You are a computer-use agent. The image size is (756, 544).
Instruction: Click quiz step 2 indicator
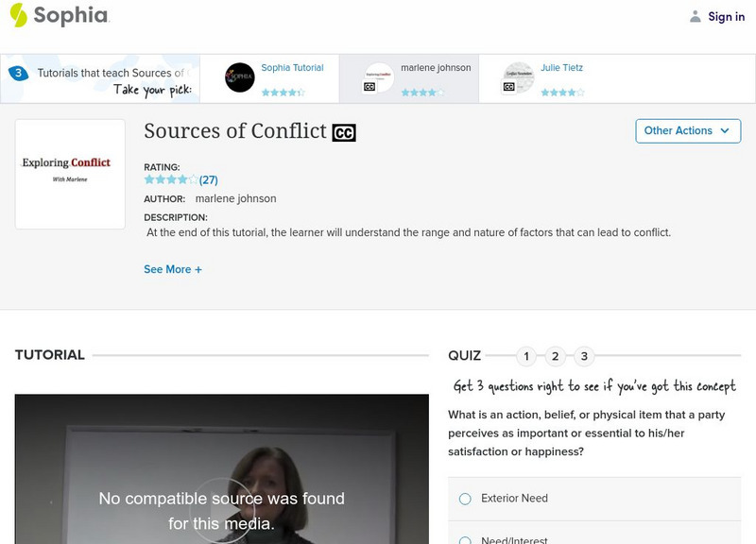coord(553,356)
